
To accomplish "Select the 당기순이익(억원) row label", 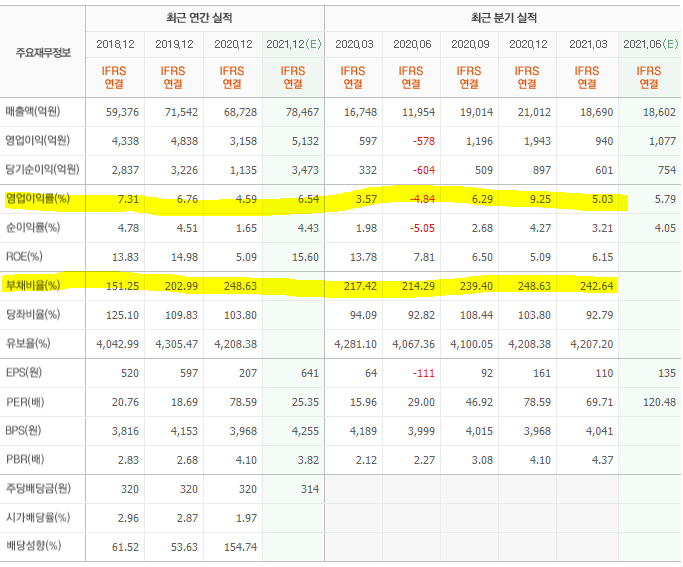I will [x=42, y=169].
